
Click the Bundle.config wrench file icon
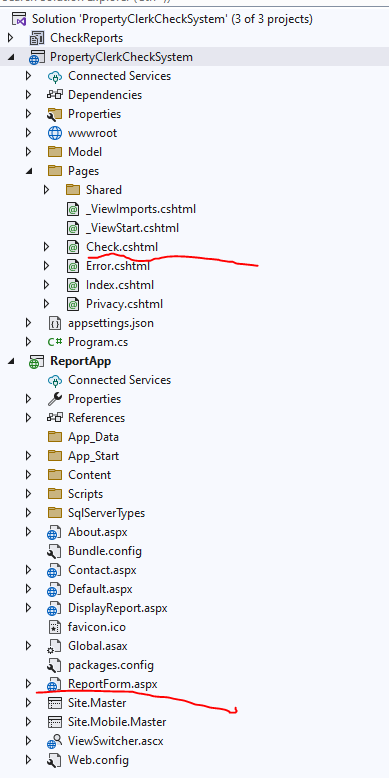[54, 551]
